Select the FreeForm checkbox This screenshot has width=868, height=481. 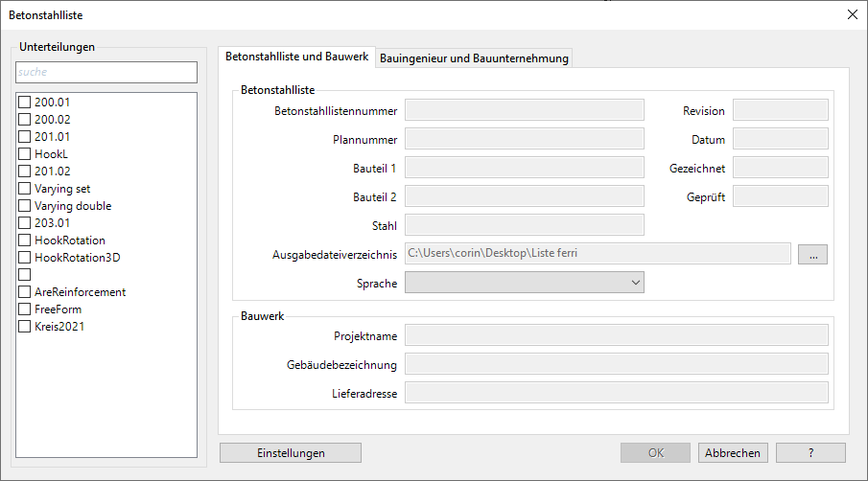click(x=25, y=309)
